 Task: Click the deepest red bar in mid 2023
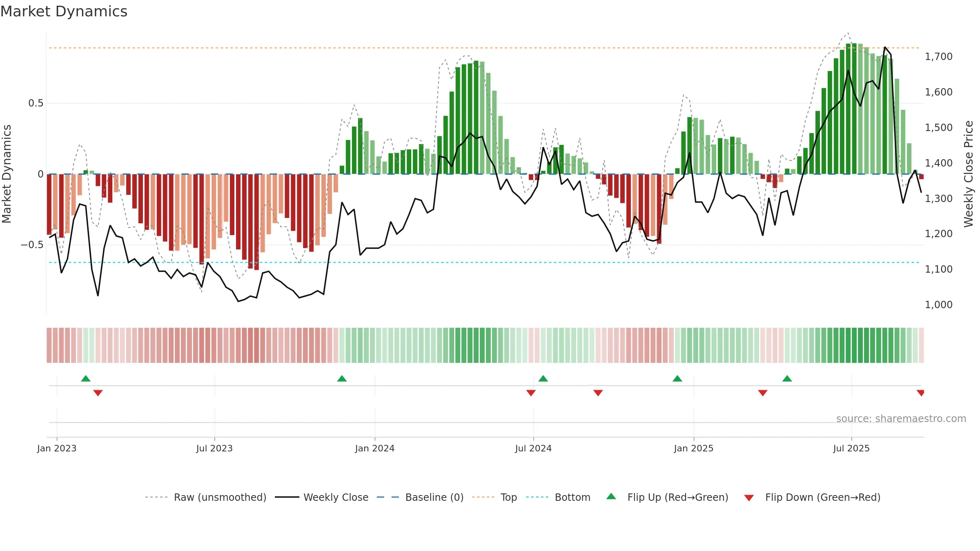(x=256, y=222)
